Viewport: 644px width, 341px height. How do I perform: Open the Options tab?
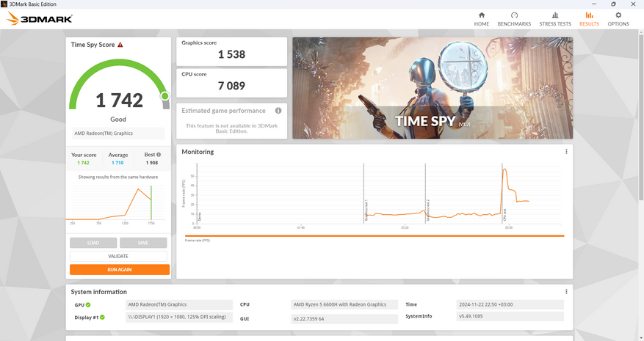(x=618, y=19)
